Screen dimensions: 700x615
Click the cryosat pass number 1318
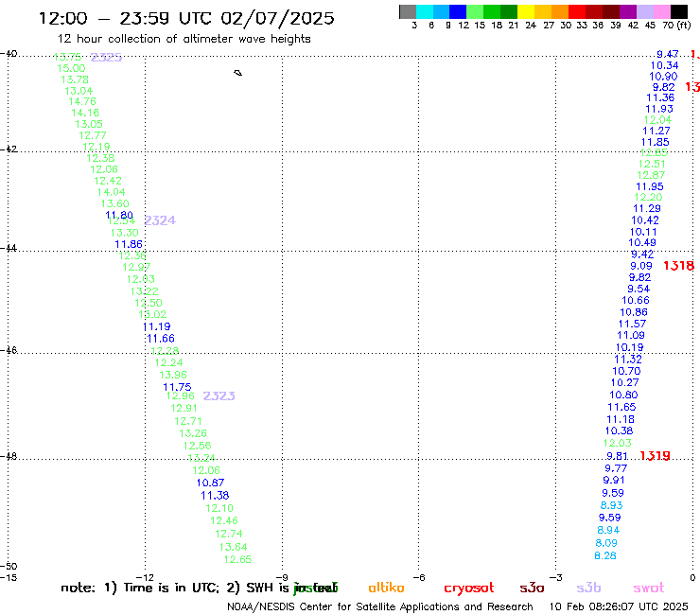pyautogui.click(x=678, y=266)
